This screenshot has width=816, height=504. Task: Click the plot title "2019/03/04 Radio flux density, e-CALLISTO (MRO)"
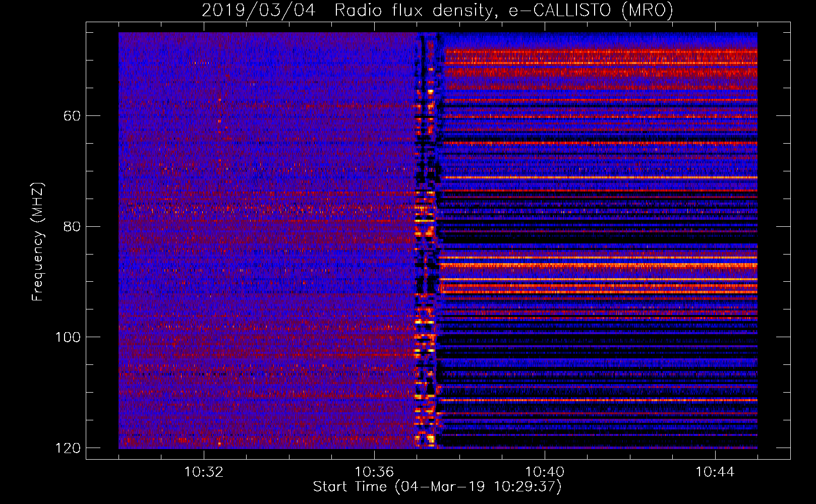[x=437, y=11]
